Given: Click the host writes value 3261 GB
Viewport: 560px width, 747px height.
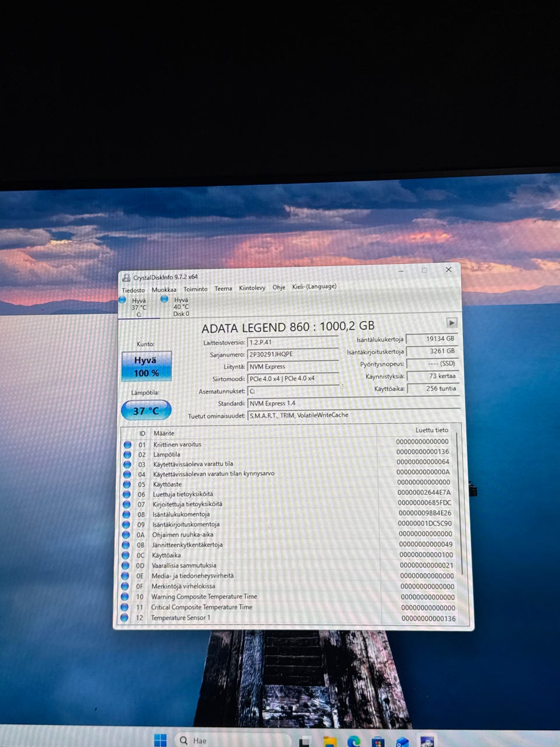Looking at the screenshot, I should [x=432, y=351].
